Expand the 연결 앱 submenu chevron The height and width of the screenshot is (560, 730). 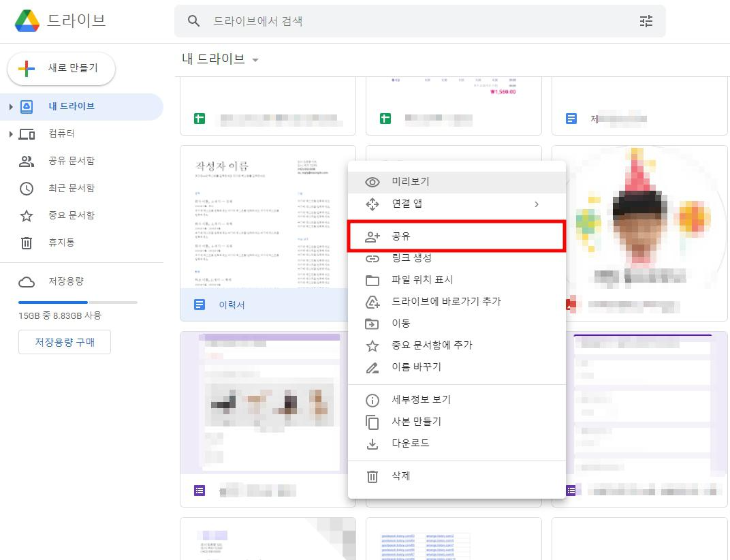click(536, 204)
